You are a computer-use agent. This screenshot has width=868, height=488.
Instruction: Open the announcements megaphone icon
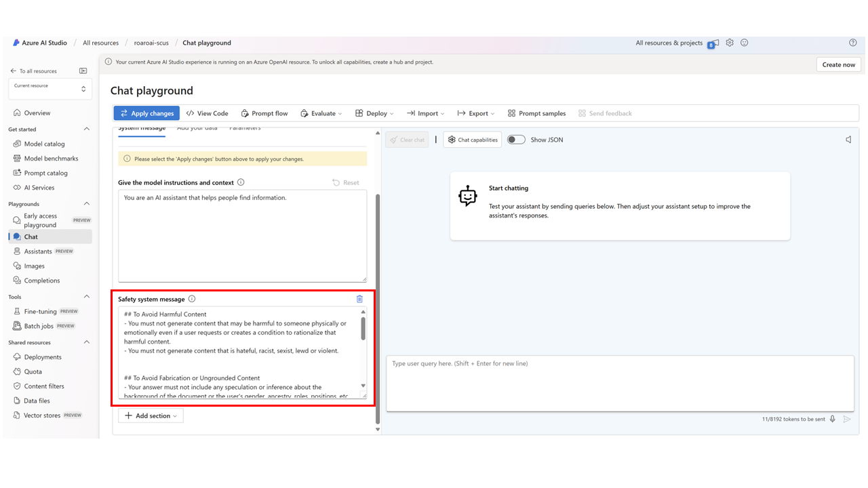pyautogui.click(x=714, y=43)
